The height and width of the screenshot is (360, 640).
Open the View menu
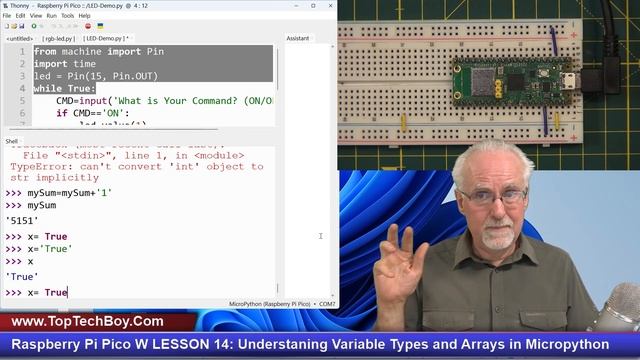[x=36, y=16]
